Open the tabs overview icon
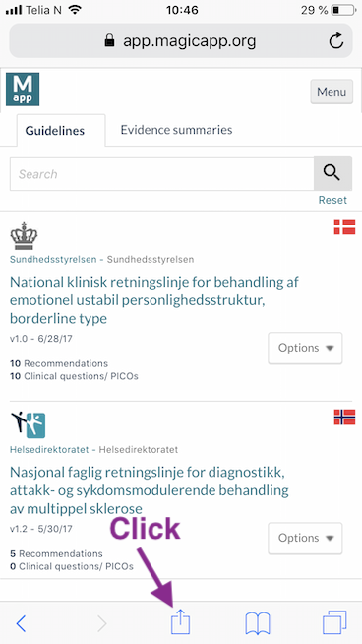 [334, 622]
